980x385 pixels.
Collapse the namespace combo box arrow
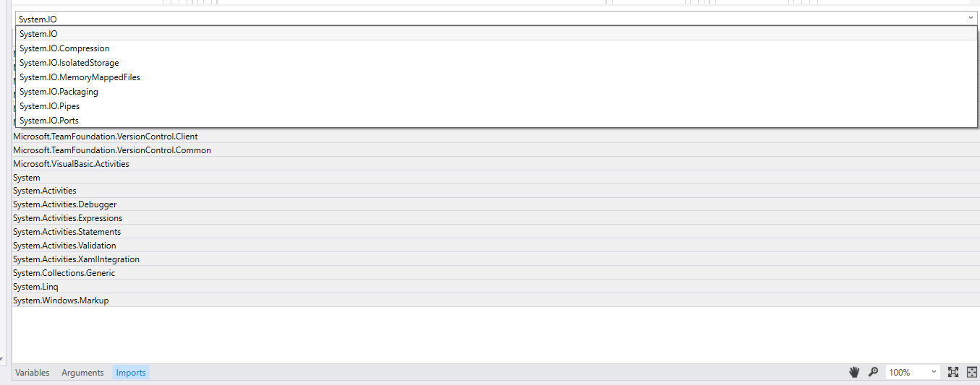point(971,19)
